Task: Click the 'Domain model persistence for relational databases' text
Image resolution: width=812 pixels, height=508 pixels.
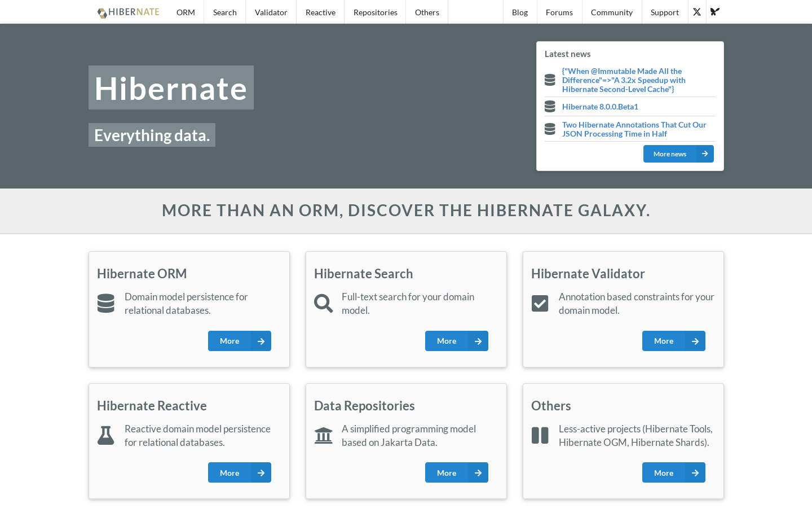Action: 186,304
